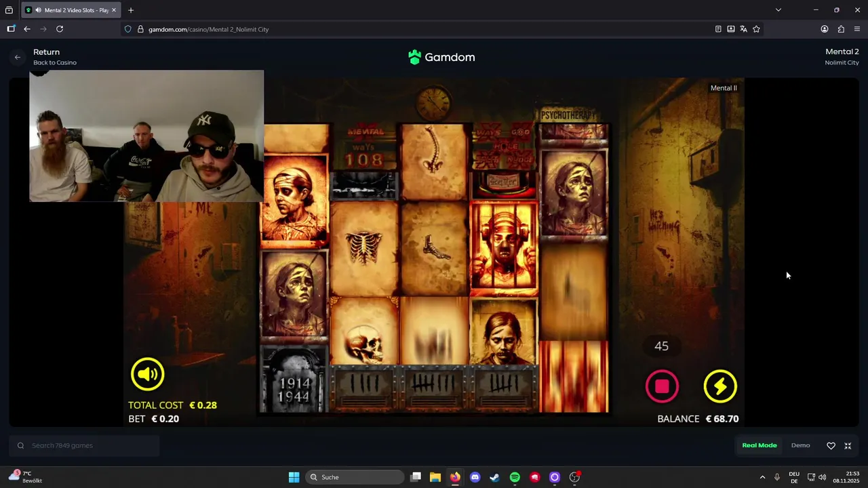Viewport: 868px width, 488px height.
Task: Click the webcam overlay video
Action: [146, 136]
